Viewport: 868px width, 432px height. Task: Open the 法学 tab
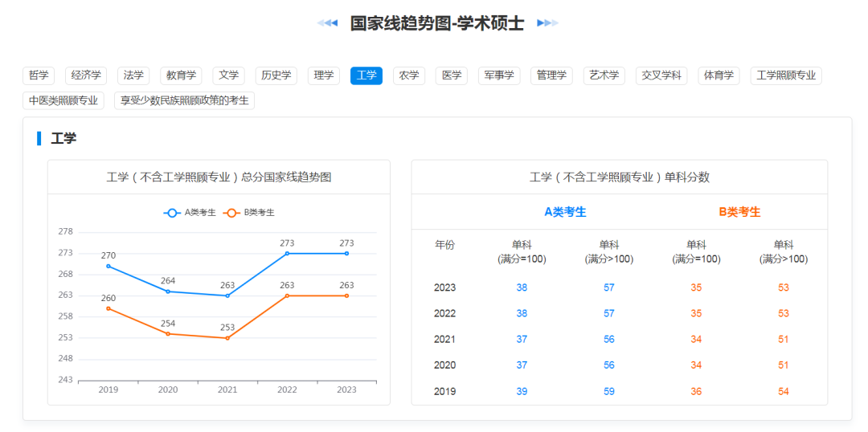pos(133,75)
